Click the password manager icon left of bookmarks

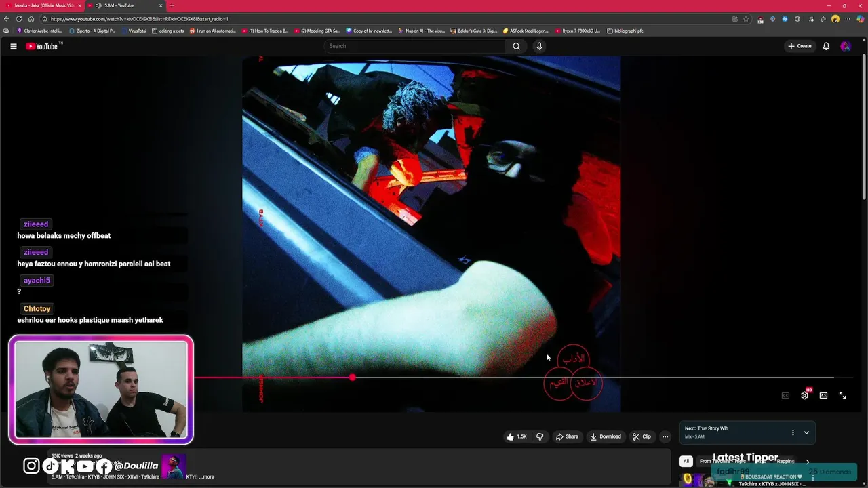click(x=6, y=30)
